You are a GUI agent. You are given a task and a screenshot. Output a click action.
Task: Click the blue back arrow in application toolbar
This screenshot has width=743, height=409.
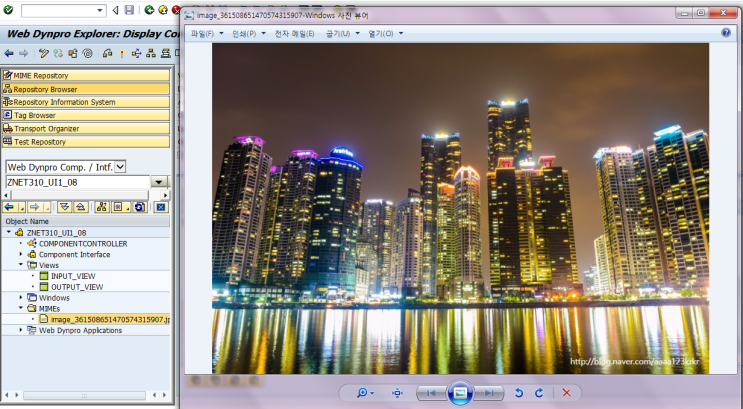[9, 54]
